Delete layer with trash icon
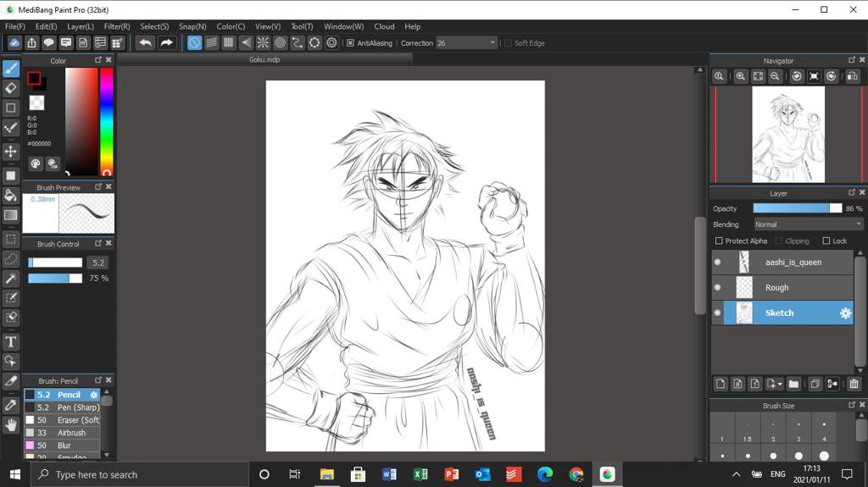This screenshot has width=868, height=487. pos(854,384)
